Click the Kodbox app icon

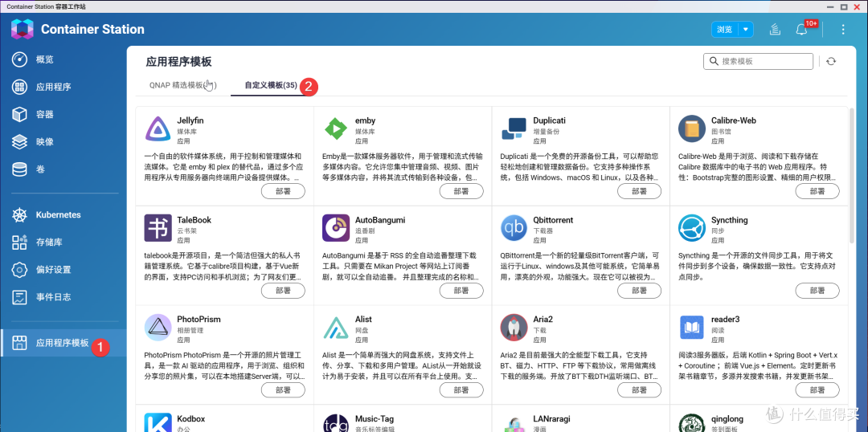(158, 423)
